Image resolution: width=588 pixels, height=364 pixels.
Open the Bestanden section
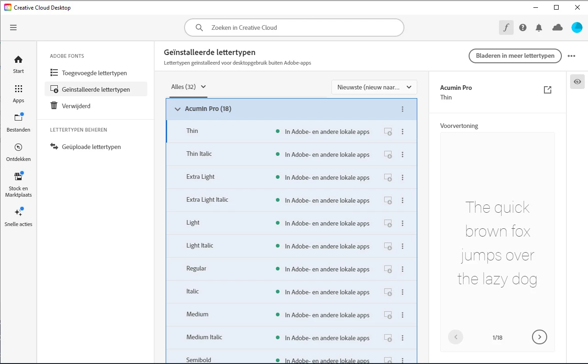(18, 123)
